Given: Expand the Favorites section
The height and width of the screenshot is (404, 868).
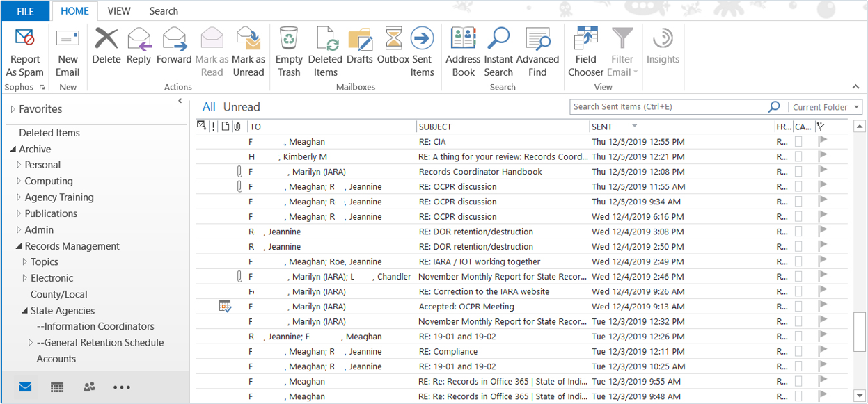Looking at the screenshot, I should pos(13,109).
